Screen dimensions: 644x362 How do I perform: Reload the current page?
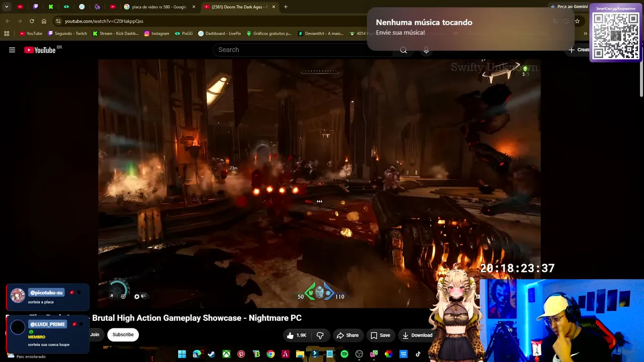[x=32, y=21]
